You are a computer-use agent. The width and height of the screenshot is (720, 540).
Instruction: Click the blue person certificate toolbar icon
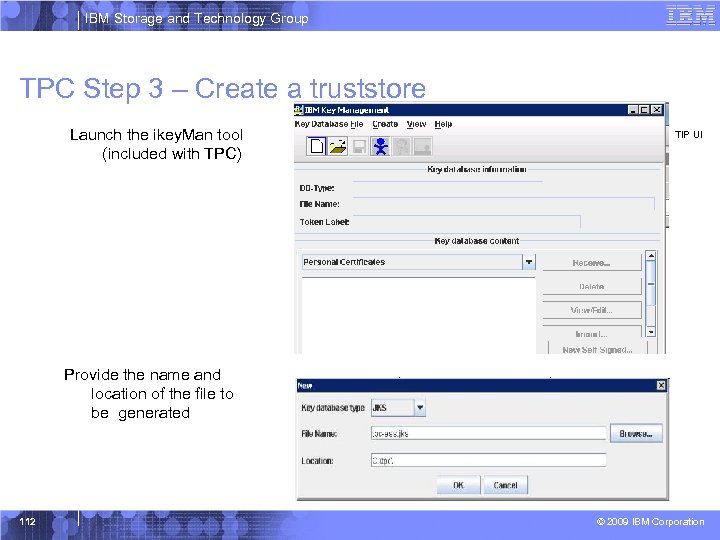tap(381, 146)
